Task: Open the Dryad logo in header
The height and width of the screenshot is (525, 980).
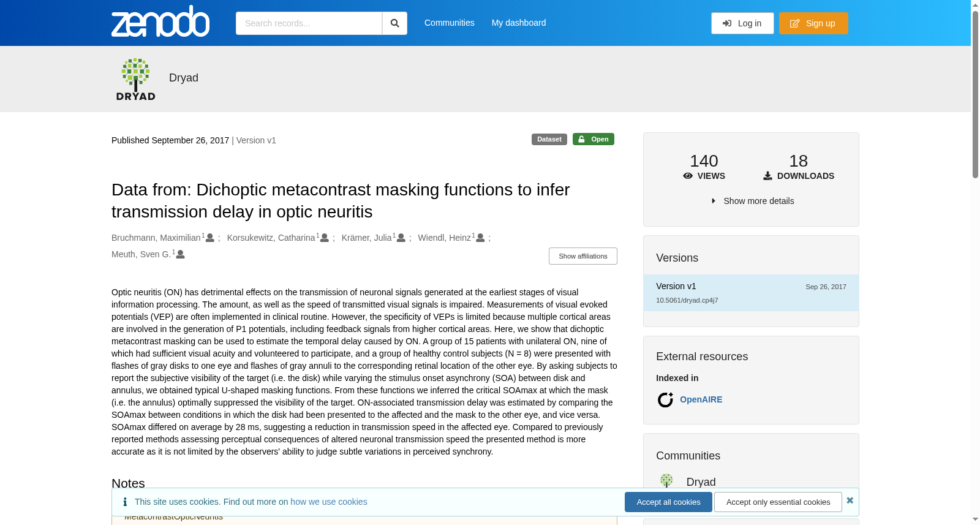Action: (136, 79)
